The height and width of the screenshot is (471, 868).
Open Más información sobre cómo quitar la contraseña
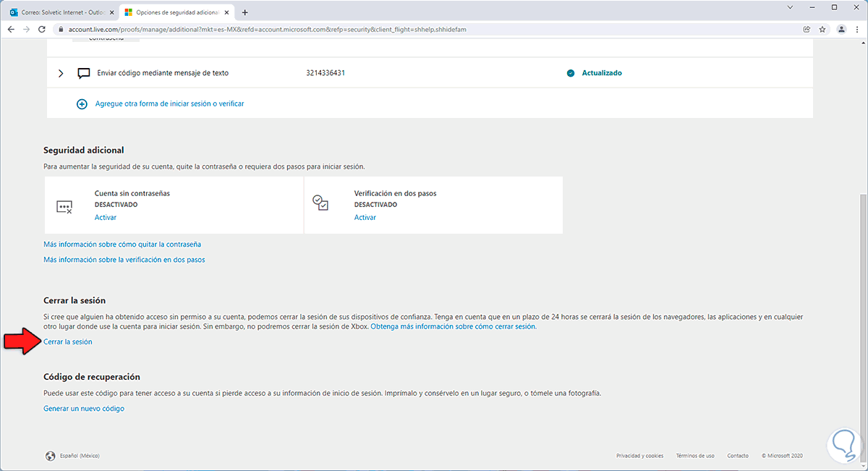point(122,245)
